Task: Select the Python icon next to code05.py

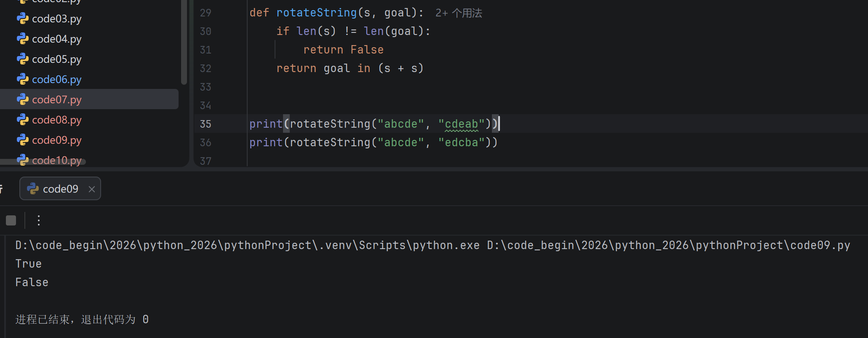Action: tap(22, 59)
